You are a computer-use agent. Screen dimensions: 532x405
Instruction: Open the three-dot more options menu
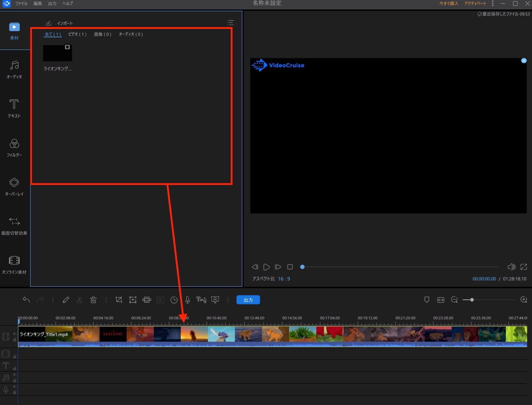coord(493,3)
